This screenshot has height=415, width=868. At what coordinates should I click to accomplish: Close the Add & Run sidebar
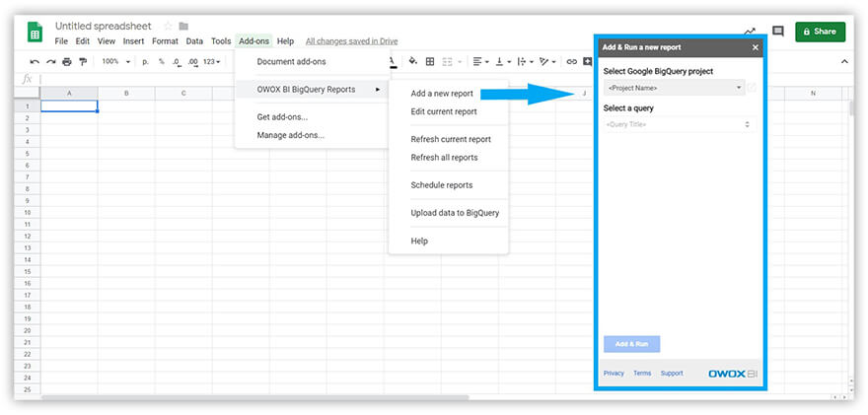click(x=756, y=47)
